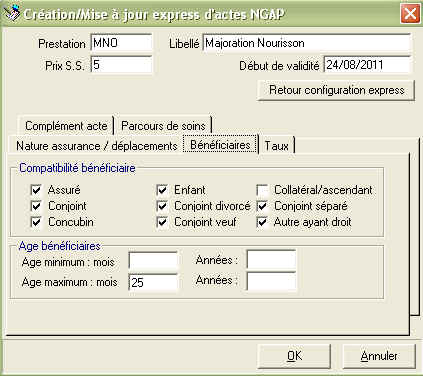Switch to the Parcours de soins tab
423x376 pixels.
point(163,126)
